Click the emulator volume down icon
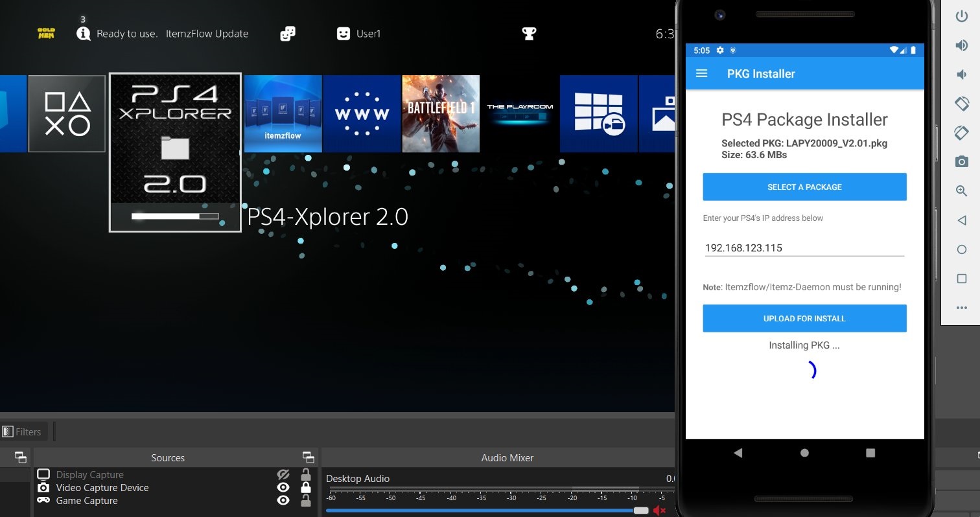Viewport: 980px width, 517px height. point(962,75)
